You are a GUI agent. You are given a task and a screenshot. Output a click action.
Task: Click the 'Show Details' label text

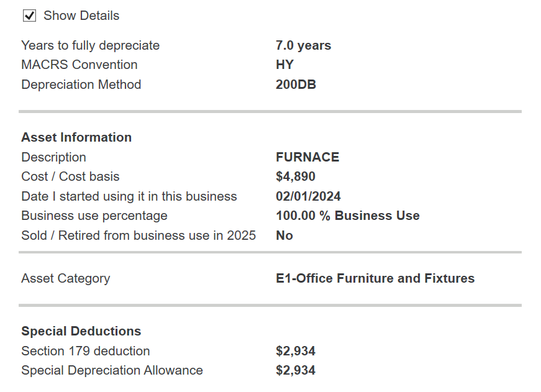pos(81,16)
